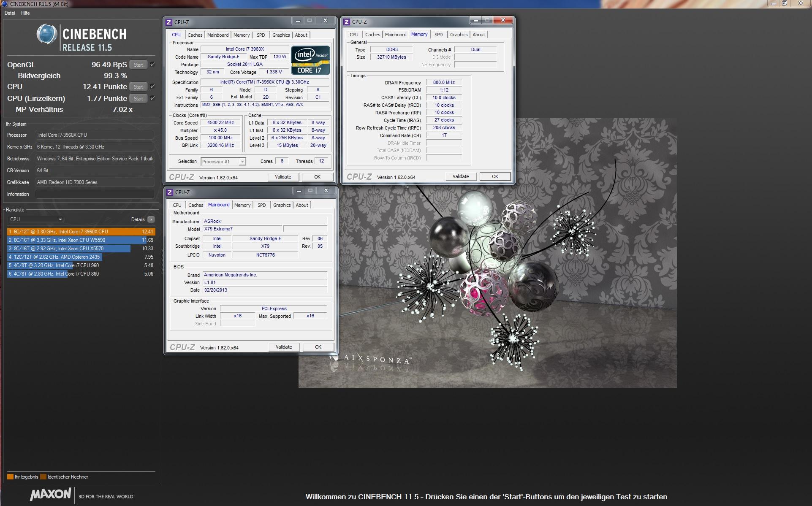Screen dimensions: 812x506
Task: Open Processor #1 Selection dropdown
Action: pyautogui.click(x=223, y=162)
